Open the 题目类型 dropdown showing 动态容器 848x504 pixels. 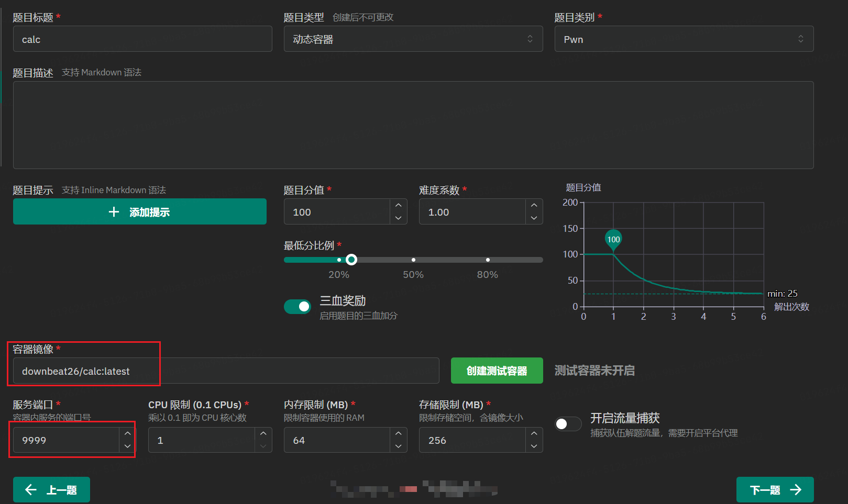(413, 39)
